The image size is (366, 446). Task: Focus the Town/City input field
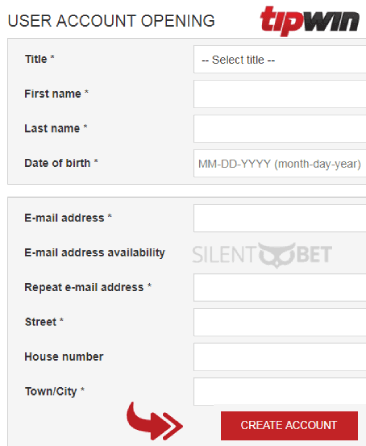click(280, 391)
